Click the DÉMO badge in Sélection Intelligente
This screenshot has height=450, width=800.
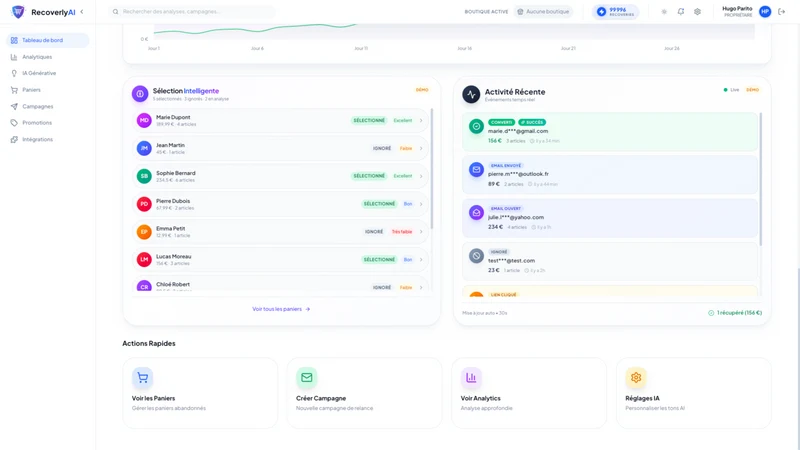[422, 90]
